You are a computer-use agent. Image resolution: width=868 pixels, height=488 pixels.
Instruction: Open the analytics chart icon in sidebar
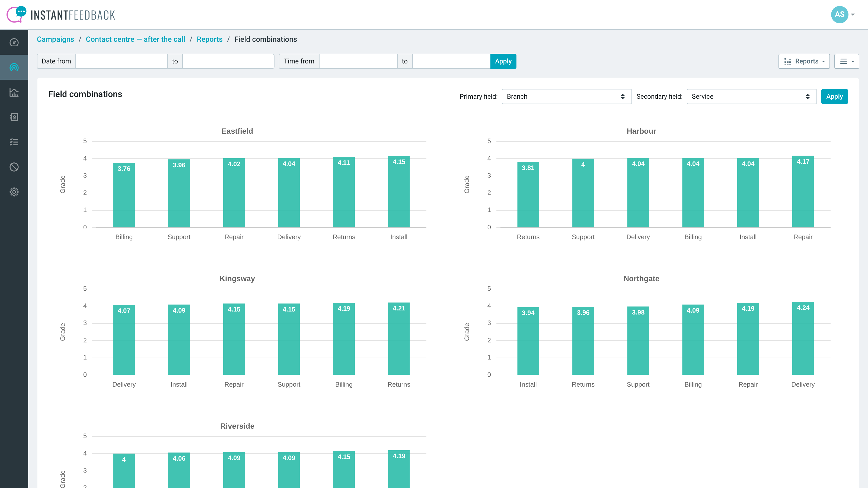coord(14,92)
